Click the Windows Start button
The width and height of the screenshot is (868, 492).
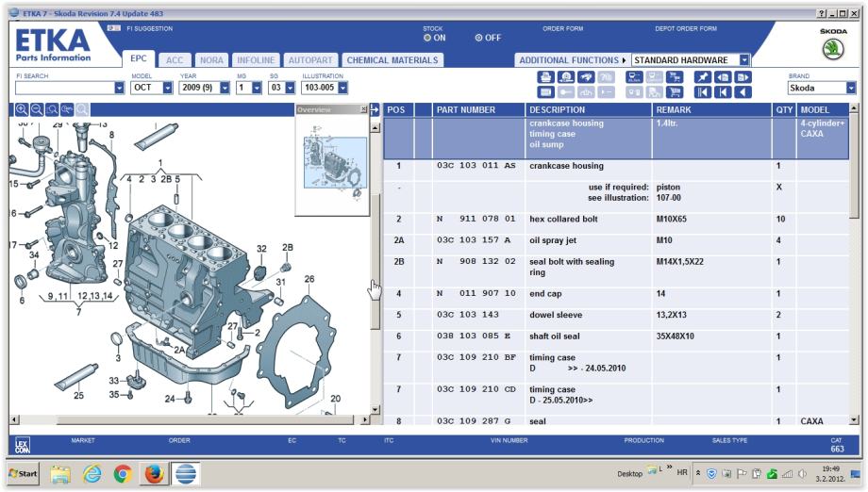23,472
